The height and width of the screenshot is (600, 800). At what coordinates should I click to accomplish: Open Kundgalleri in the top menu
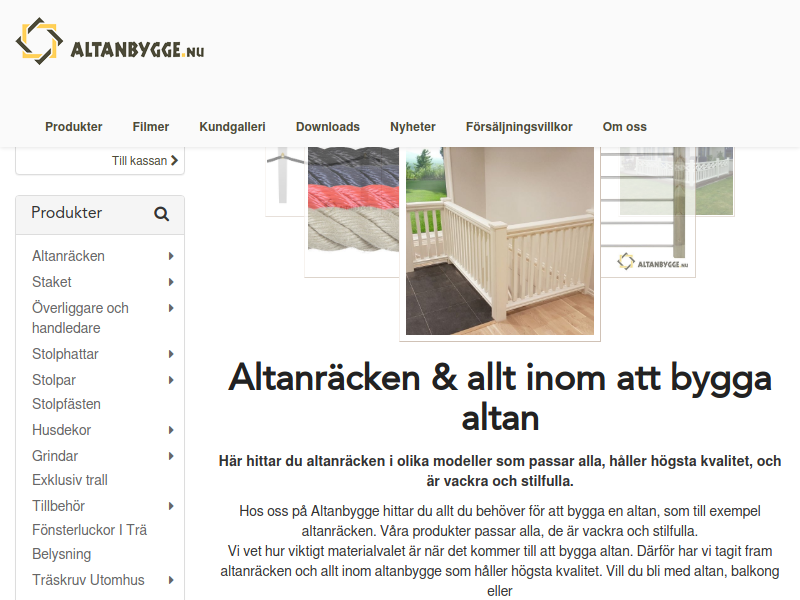pyautogui.click(x=232, y=127)
